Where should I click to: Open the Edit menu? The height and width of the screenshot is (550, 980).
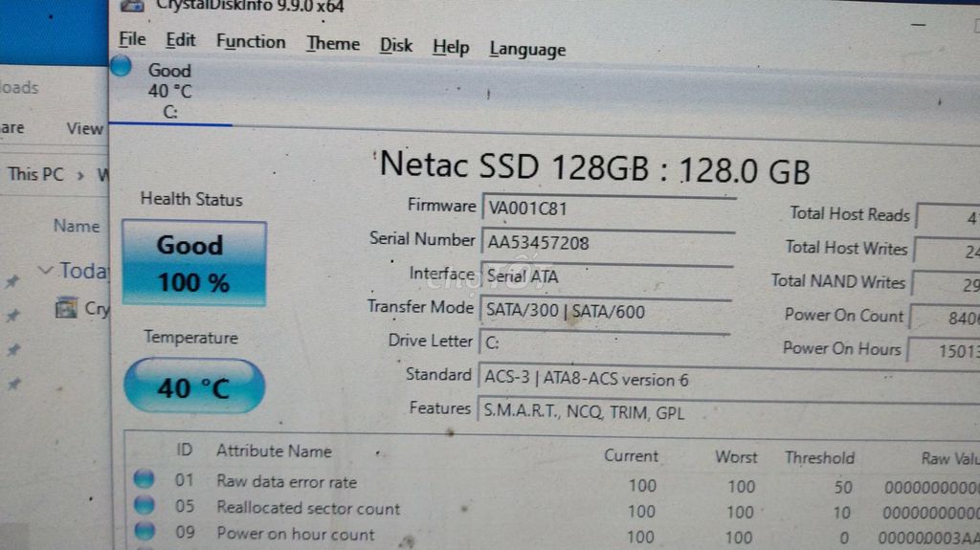tap(181, 40)
